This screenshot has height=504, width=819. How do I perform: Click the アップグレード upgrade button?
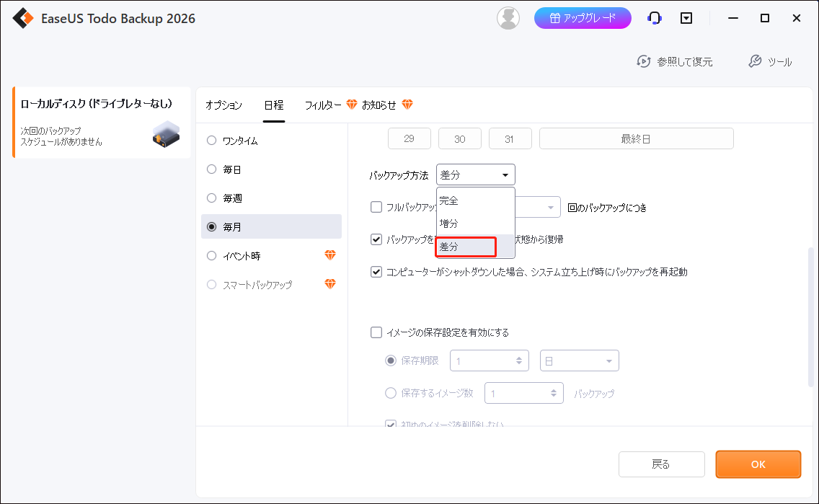(583, 18)
